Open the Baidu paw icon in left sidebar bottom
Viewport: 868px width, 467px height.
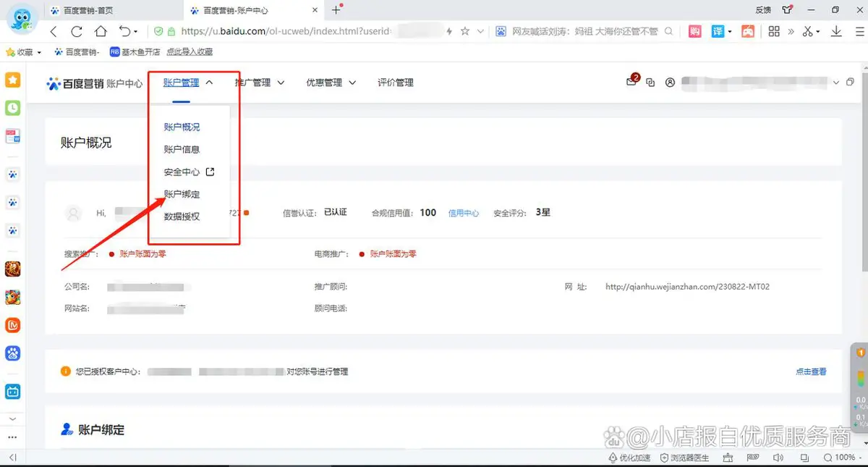click(13, 353)
